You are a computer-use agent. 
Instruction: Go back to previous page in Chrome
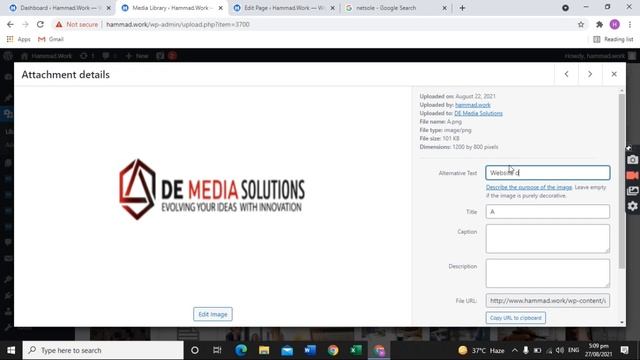click(x=10, y=24)
